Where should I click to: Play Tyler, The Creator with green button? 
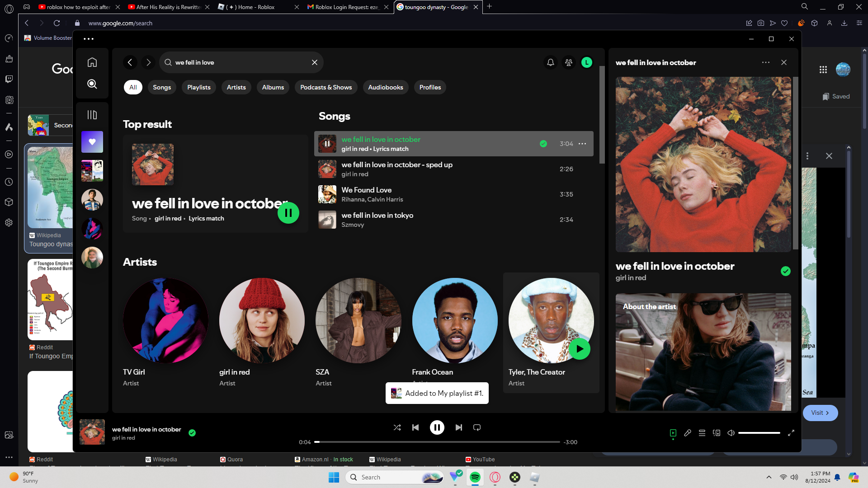(x=580, y=349)
